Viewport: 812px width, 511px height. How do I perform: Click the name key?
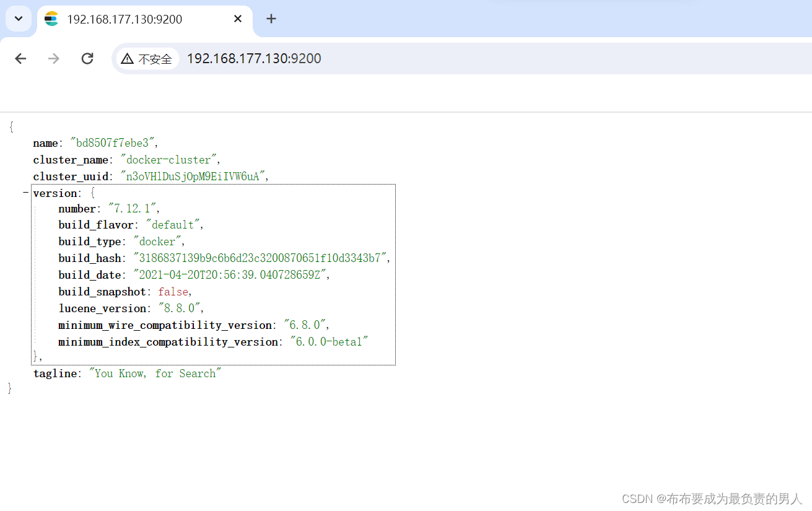tap(45, 143)
